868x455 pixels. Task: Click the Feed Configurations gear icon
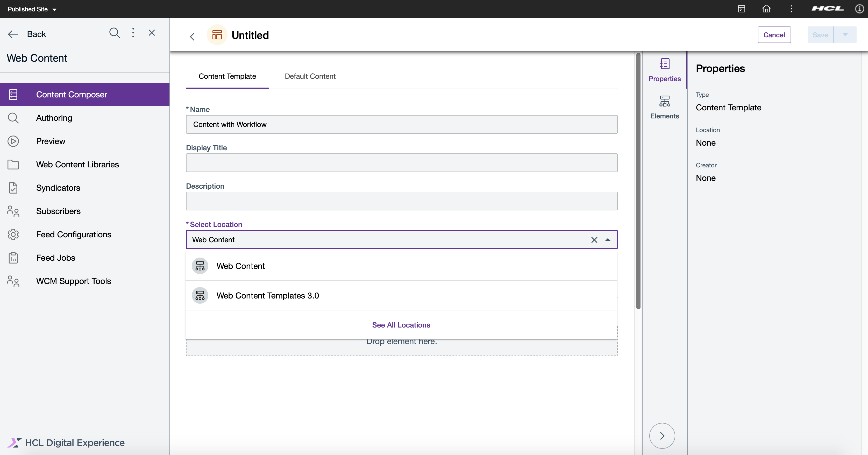[13, 234]
